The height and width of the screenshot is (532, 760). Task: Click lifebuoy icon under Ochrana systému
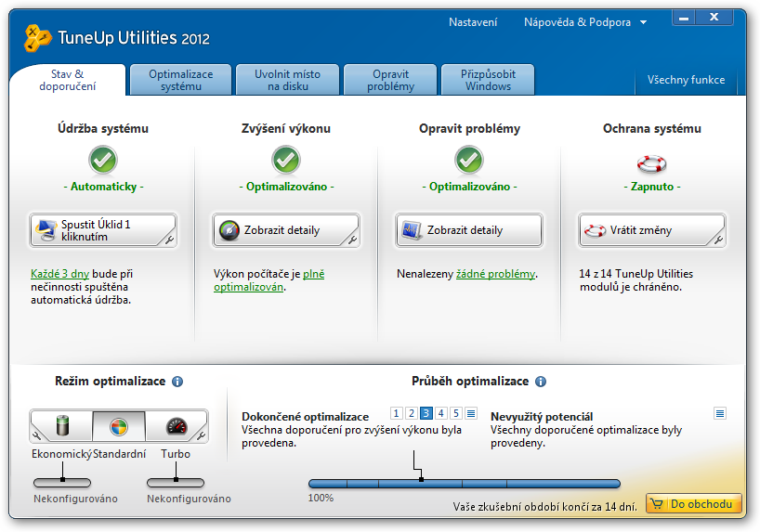(x=651, y=163)
